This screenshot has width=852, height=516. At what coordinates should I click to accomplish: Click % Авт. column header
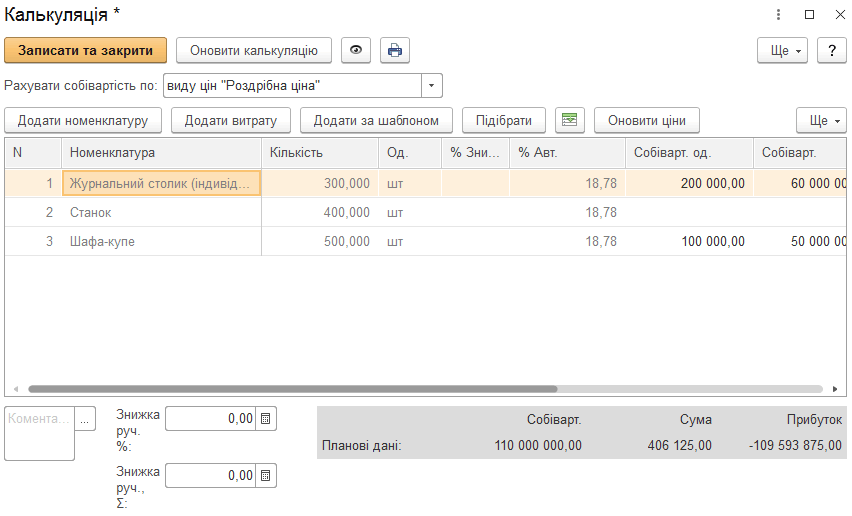(x=567, y=153)
